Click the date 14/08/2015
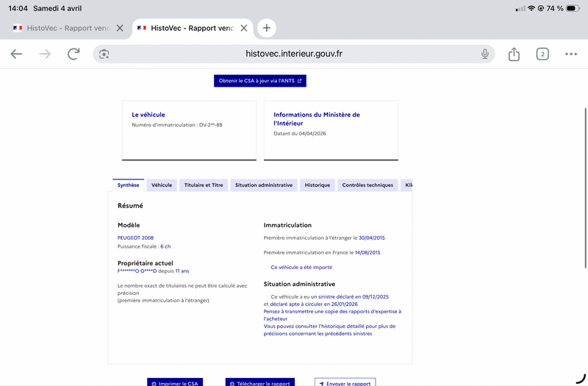Screen dimensions: 588x386 (367, 252)
